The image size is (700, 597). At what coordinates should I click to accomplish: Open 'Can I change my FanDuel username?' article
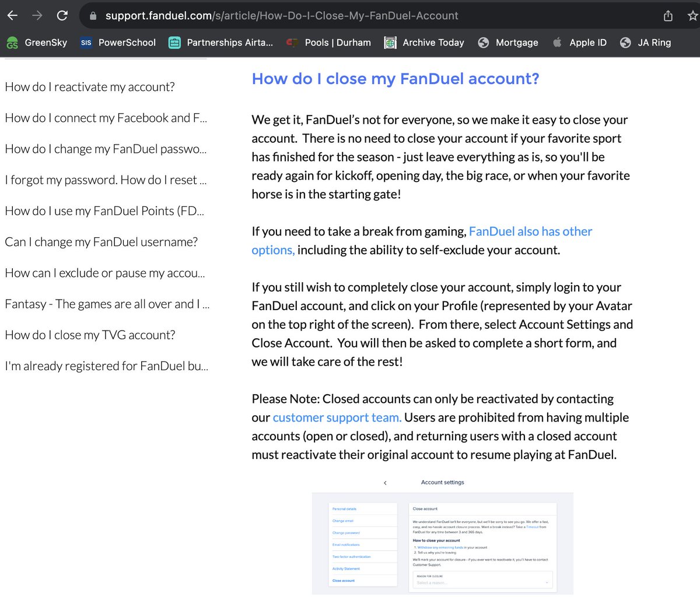pos(101,241)
